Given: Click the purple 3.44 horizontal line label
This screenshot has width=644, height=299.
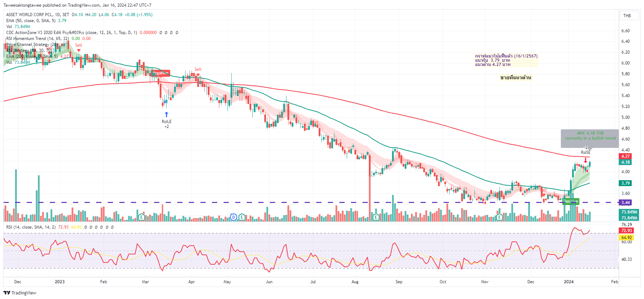Looking at the screenshot, I should click(625, 203).
